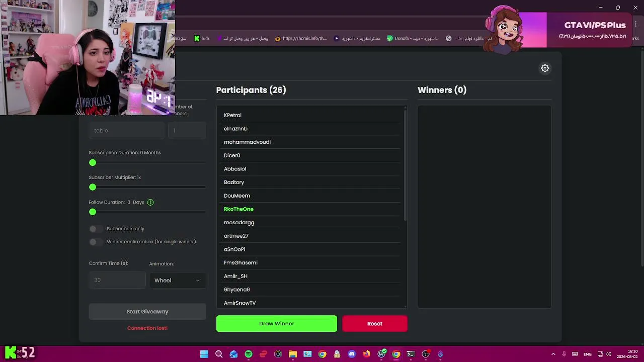Open the kick bookmark

pyautogui.click(x=202, y=39)
